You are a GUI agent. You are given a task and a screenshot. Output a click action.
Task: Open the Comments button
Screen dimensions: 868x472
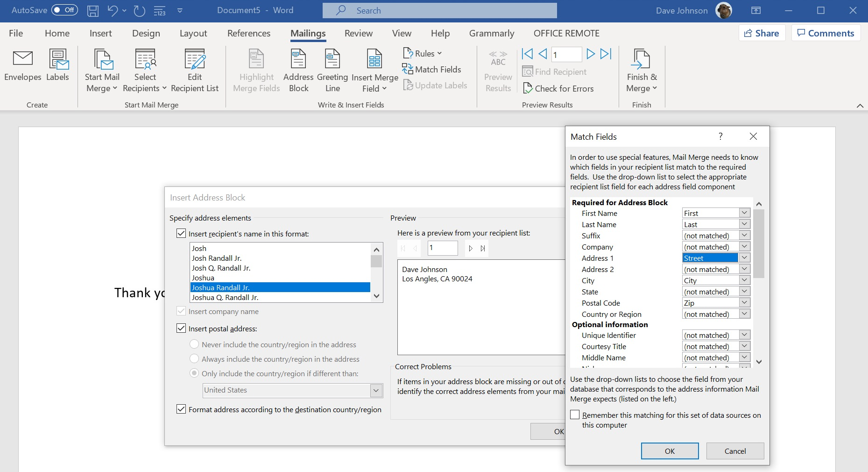coord(826,33)
